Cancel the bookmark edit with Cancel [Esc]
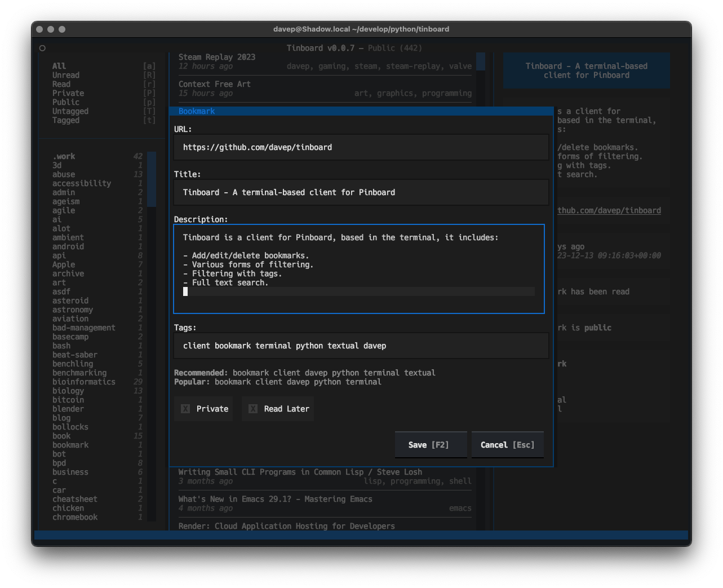 tap(507, 445)
